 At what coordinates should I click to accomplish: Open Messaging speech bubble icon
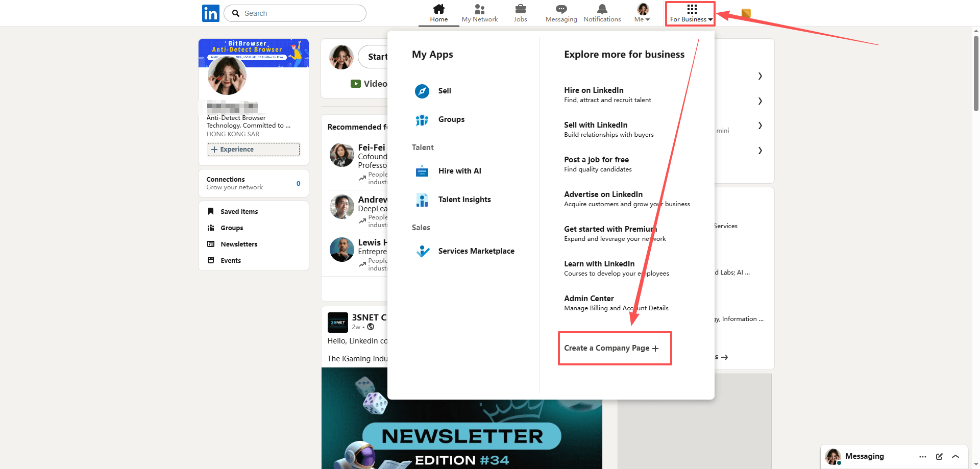pos(561,9)
